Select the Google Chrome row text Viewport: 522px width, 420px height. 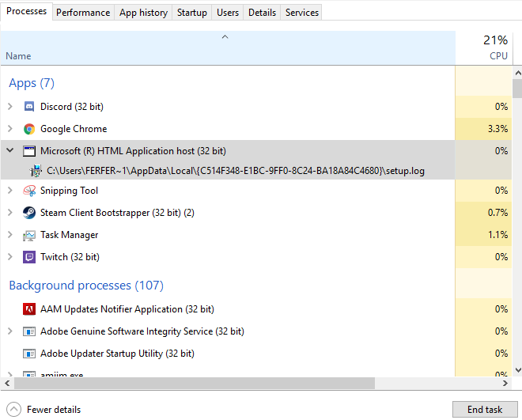coord(74,129)
